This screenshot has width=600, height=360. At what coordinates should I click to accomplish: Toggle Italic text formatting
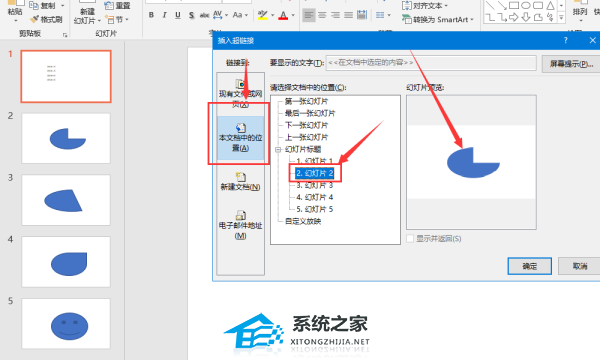click(165, 15)
